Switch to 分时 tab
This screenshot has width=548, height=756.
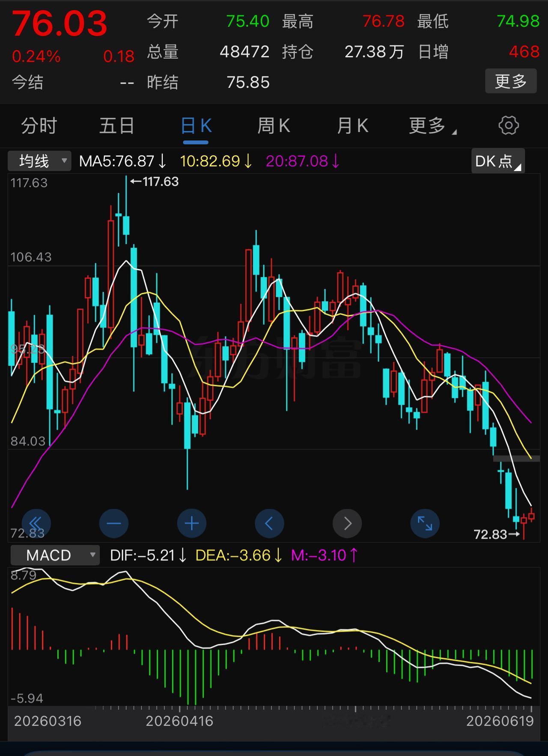39,126
